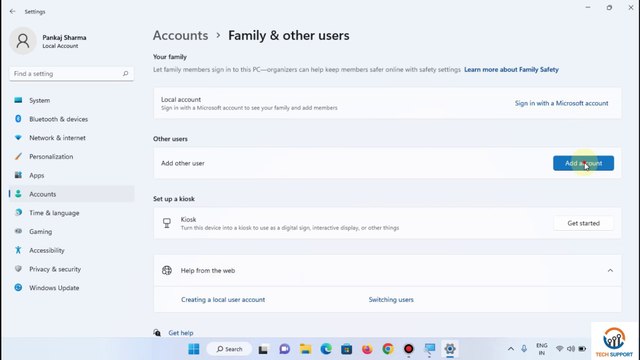
Task: Click the Add account button
Action: [583, 163]
